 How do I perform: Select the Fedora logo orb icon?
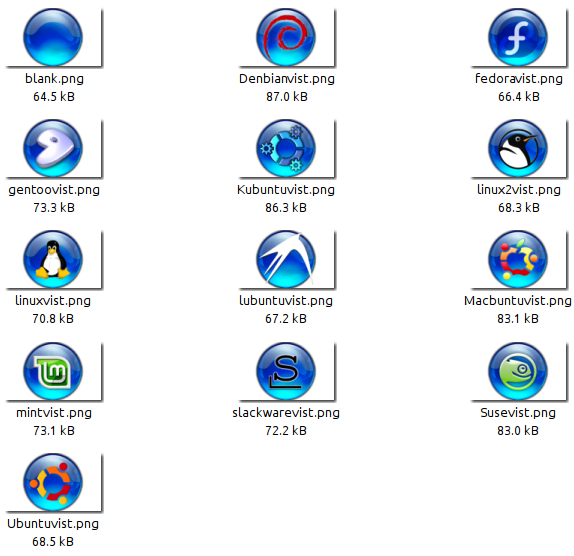(518, 37)
